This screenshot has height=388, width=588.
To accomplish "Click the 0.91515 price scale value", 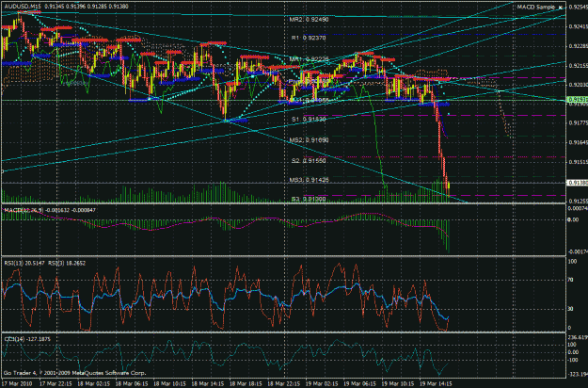I will [579, 162].
